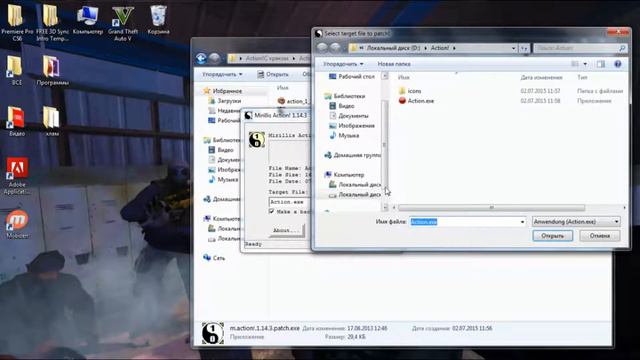The width and height of the screenshot is (640, 360).
Task: Click the Имя файла input field
Action: (467, 222)
